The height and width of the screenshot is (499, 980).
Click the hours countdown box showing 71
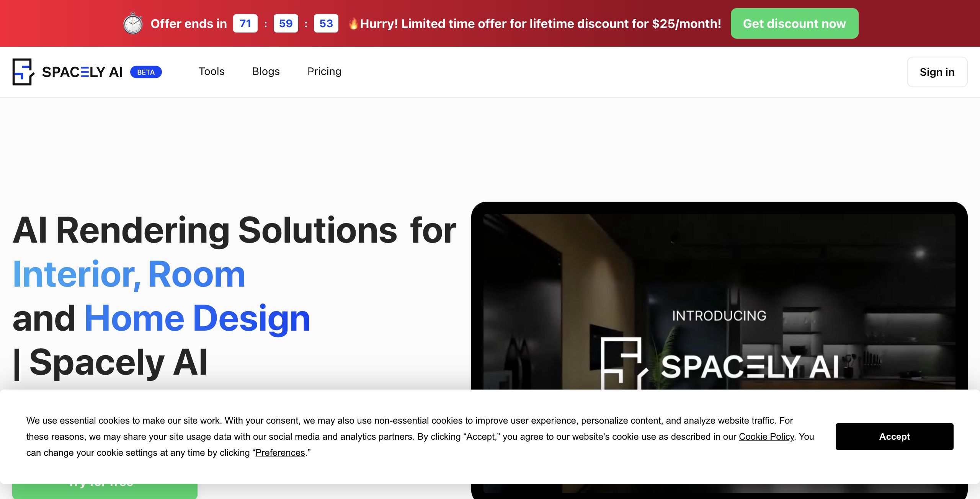(x=245, y=23)
